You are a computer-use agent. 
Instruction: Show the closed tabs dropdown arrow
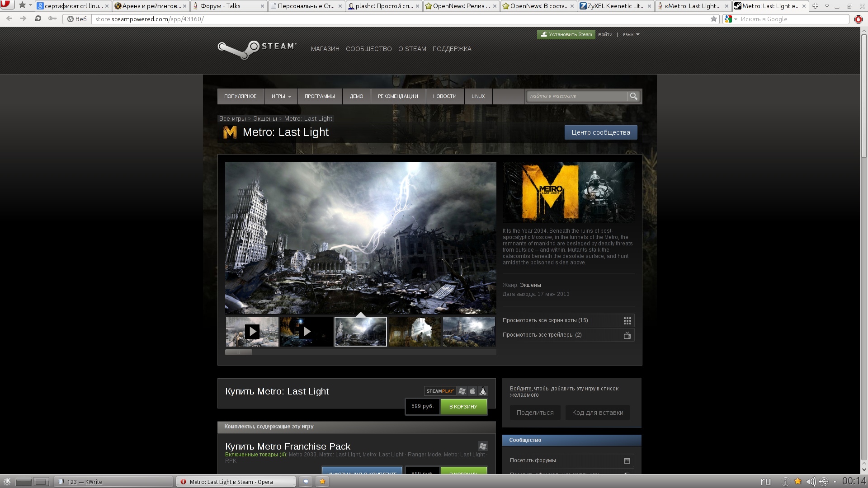tap(827, 6)
